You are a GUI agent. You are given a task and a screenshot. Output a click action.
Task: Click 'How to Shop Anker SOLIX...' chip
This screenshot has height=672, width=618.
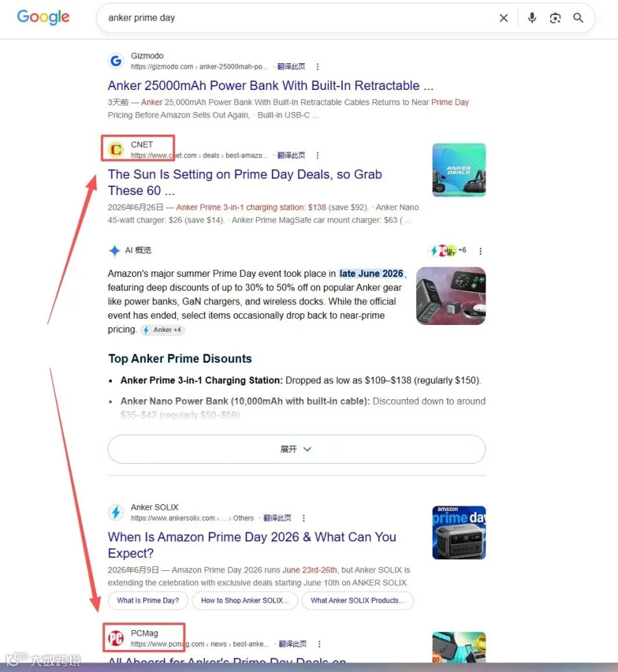tap(244, 601)
